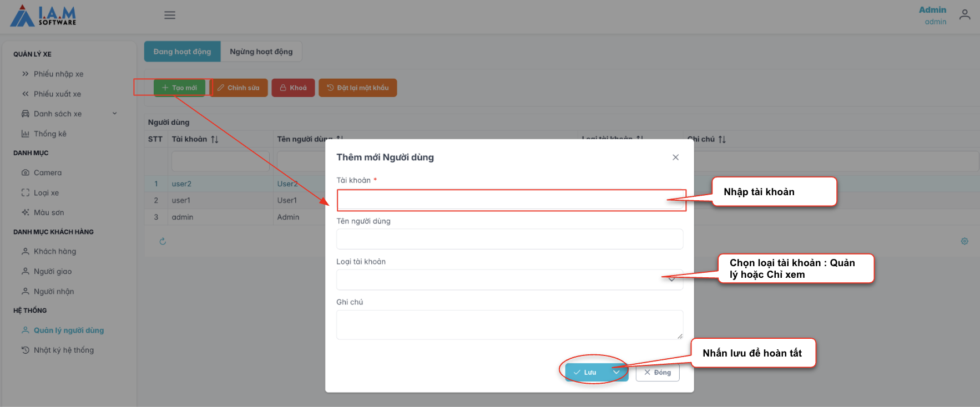Close the Thêm mới Người dùng dialog
Viewport: 980px width, 407px height.
pos(675,157)
